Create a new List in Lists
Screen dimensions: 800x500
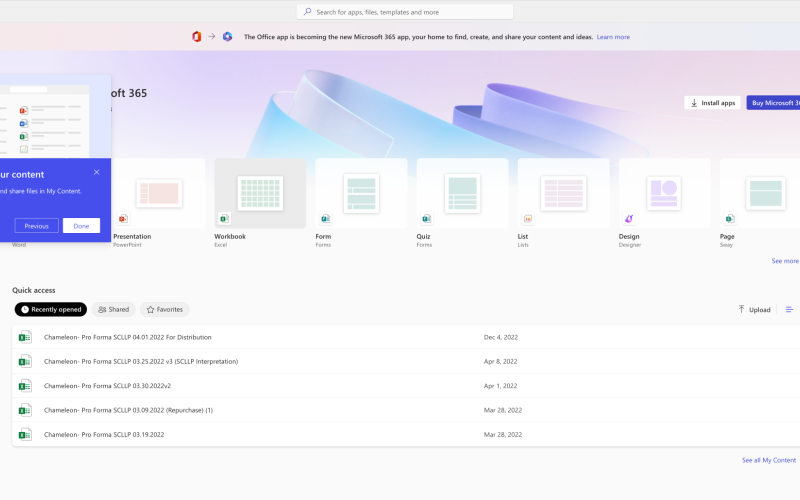563,193
